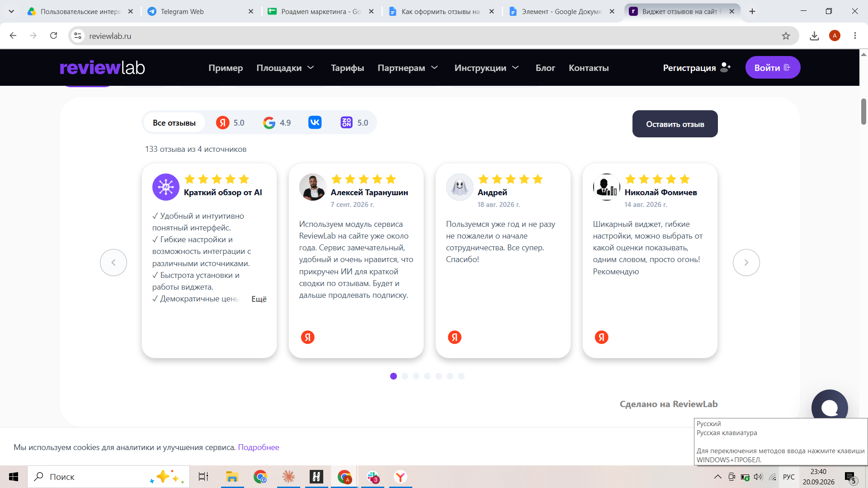
Task: Open Slack from the taskbar
Action: point(373,477)
